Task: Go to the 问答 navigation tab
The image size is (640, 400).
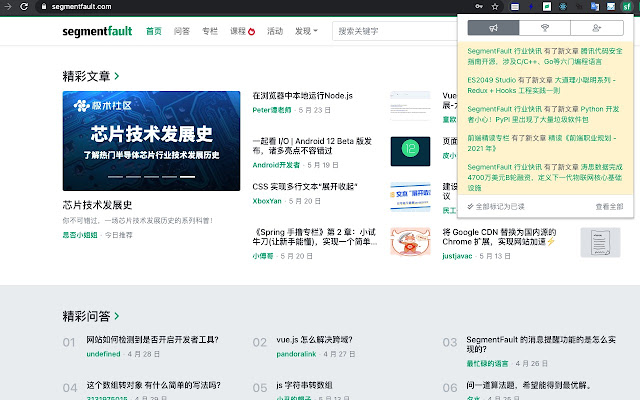Action: click(x=181, y=31)
